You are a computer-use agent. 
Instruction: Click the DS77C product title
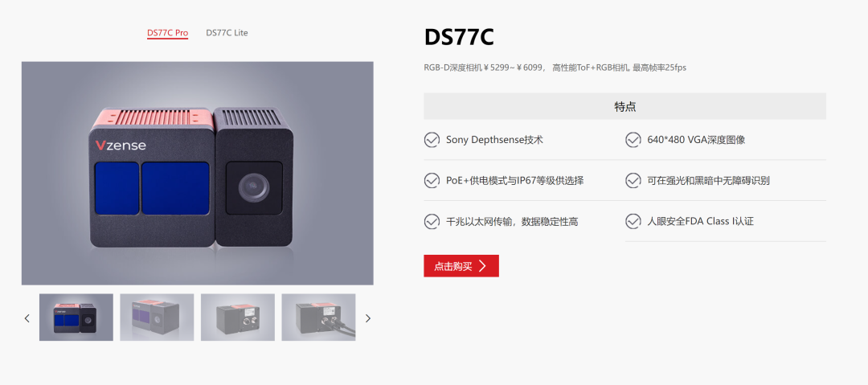coord(459,38)
